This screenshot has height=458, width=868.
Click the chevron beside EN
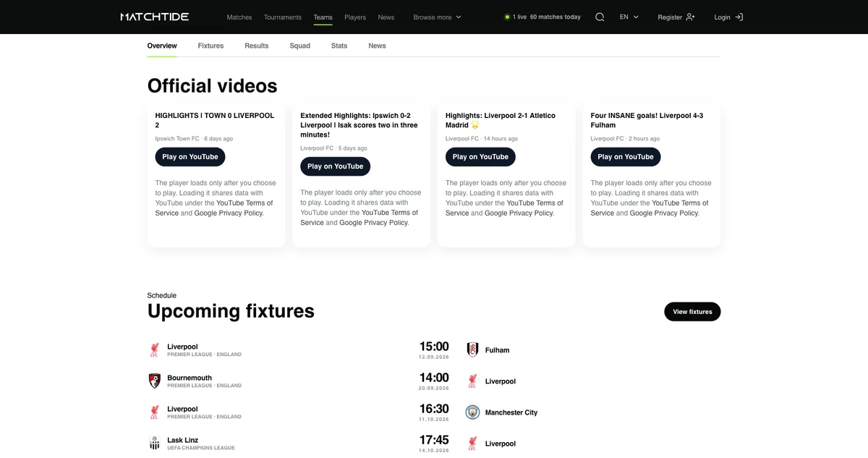636,17
